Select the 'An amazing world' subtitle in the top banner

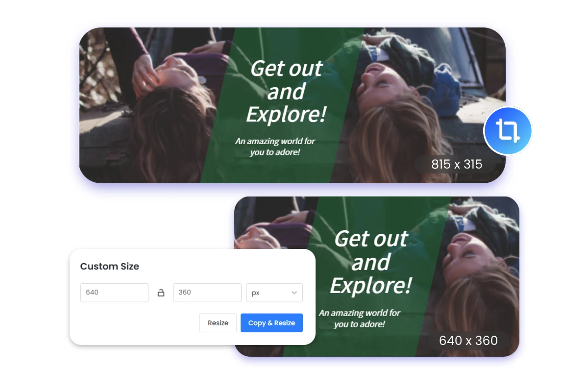[275, 147]
